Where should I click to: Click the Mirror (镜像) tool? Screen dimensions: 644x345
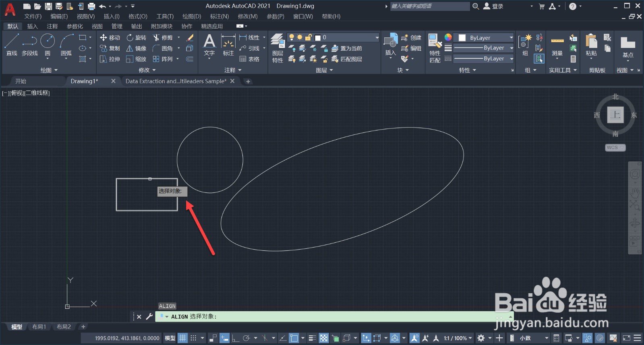pos(136,48)
